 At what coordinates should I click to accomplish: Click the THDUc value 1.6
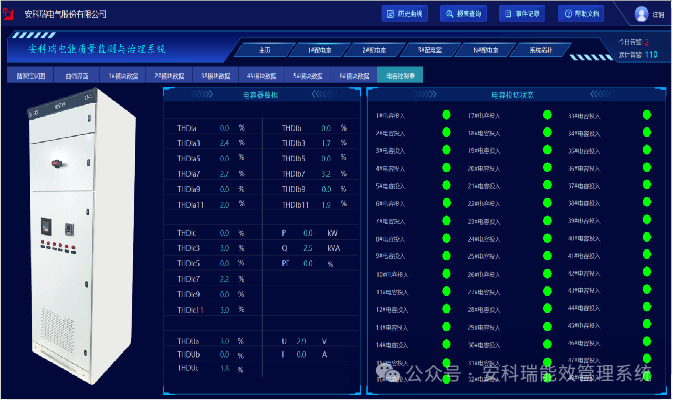pos(224,368)
